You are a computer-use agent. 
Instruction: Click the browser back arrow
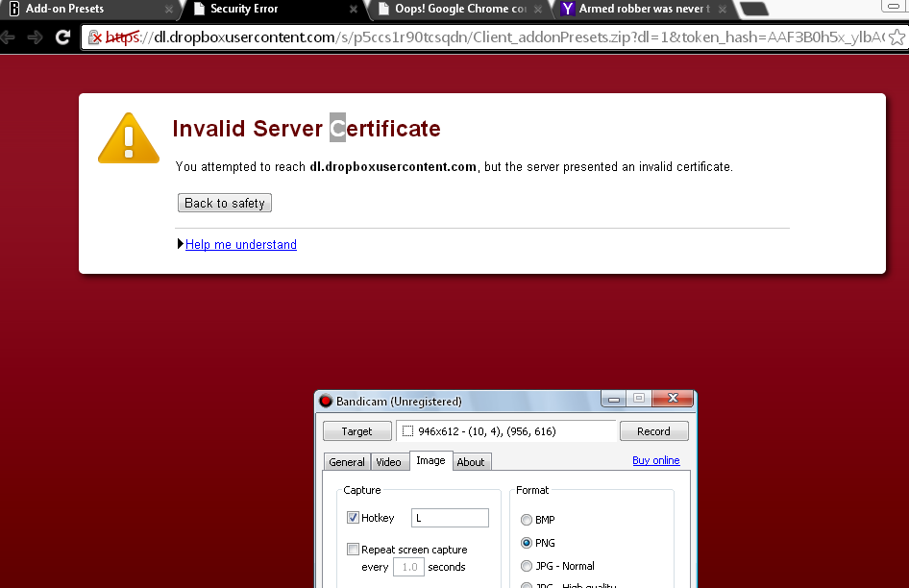tap(7, 37)
